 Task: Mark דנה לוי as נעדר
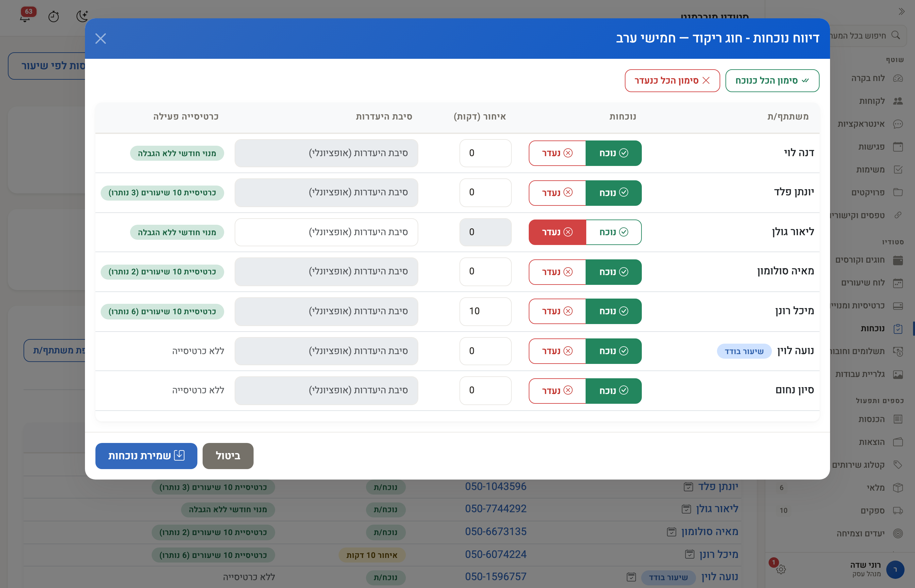[x=557, y=153]
